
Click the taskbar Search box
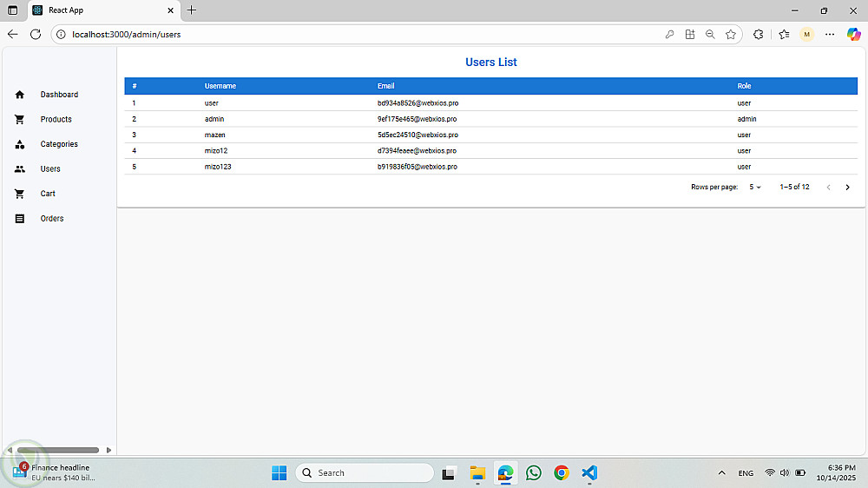coord(365,473)
